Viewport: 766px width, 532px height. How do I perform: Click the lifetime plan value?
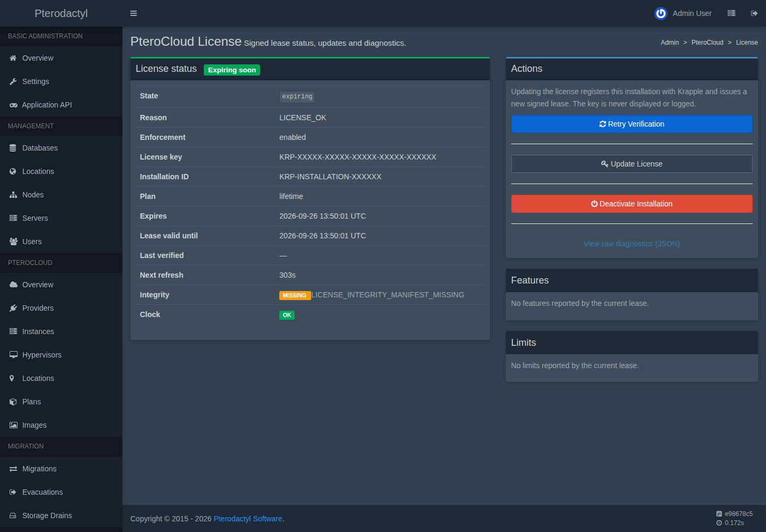click(291, 196)
